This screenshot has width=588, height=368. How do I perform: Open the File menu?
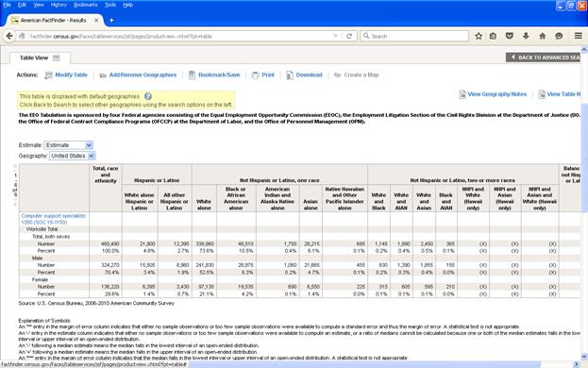point(7,5)
